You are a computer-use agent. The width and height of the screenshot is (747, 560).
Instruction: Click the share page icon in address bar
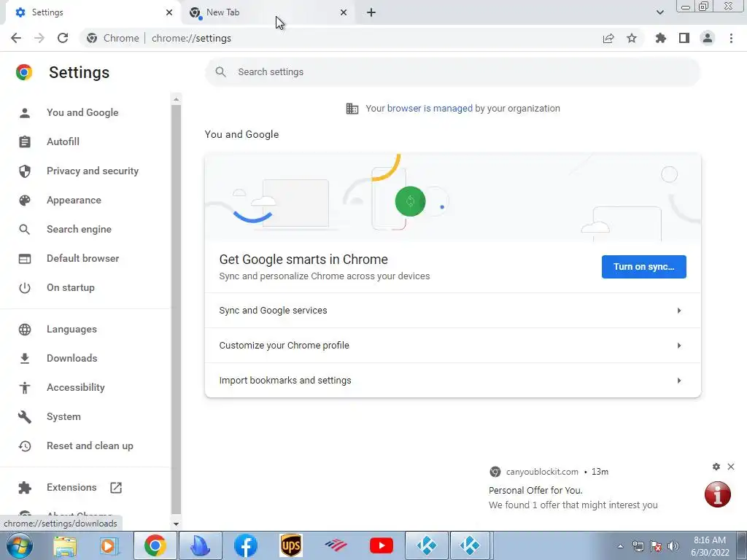(608, 38)
